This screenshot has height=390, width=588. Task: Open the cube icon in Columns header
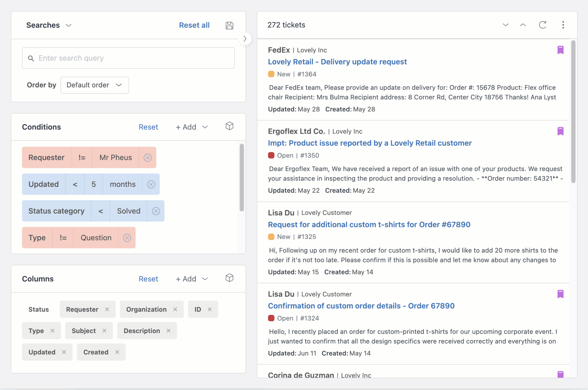pos(229,278)
